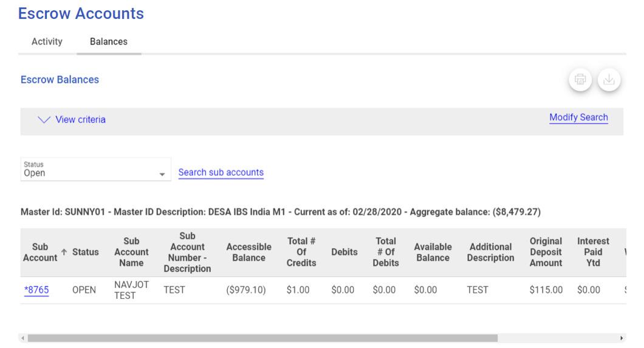Switch to the Activity tab
The height and width of the screenshot is (348, 644).
47,41
